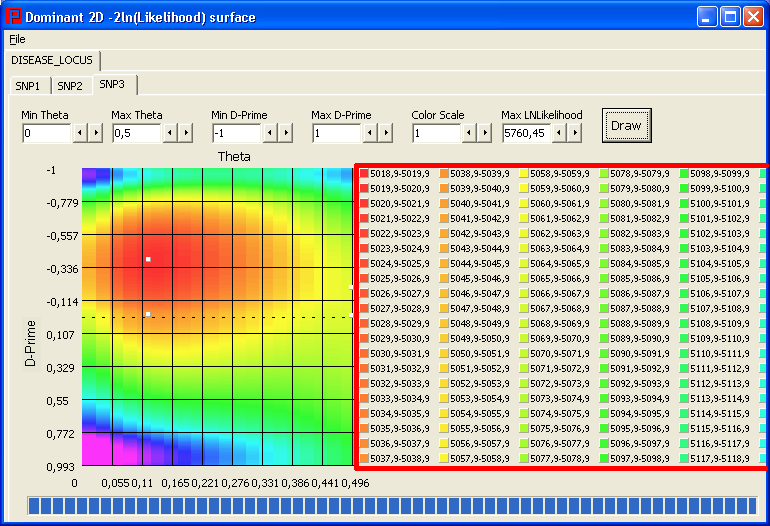Increase Min D-Prime with right arrow
This screenshot has width=770, height=526.
(286, 133)
